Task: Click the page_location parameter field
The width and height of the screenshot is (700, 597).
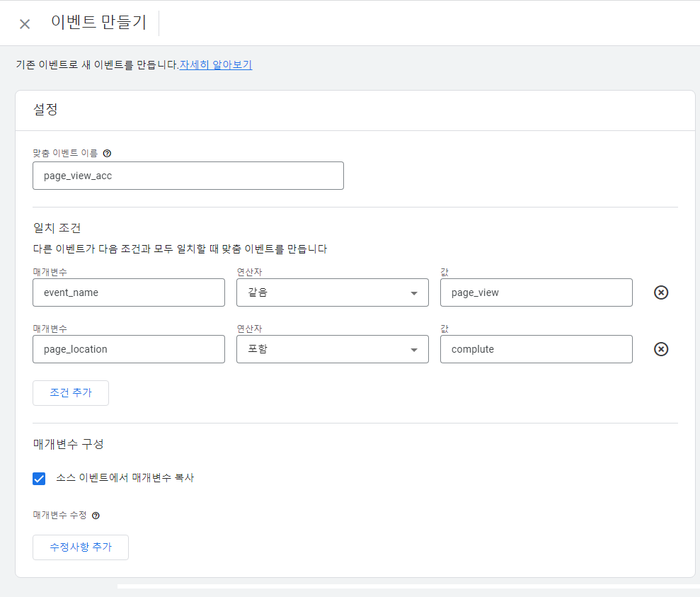Action: tap(128, 349)
